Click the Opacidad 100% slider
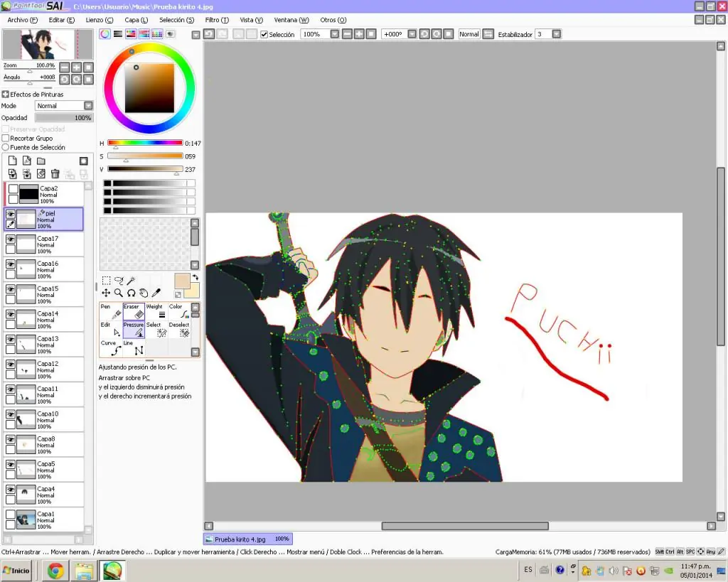Screen dimensions: 728x582 pyautogui.click(x=63, y=118)
